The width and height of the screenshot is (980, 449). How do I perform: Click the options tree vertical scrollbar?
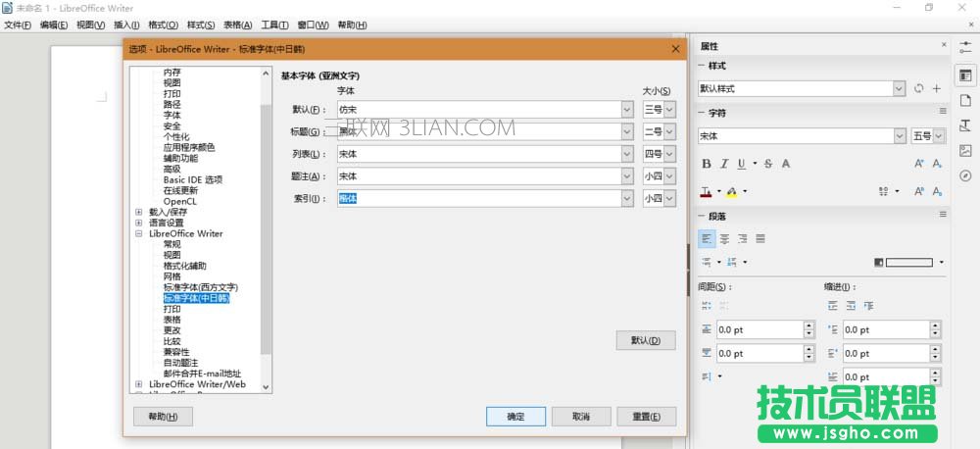click(267, 228)
